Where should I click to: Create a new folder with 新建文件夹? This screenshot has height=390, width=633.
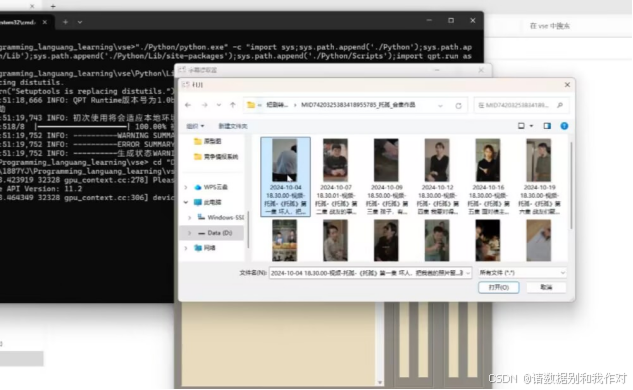coord(233,126)
